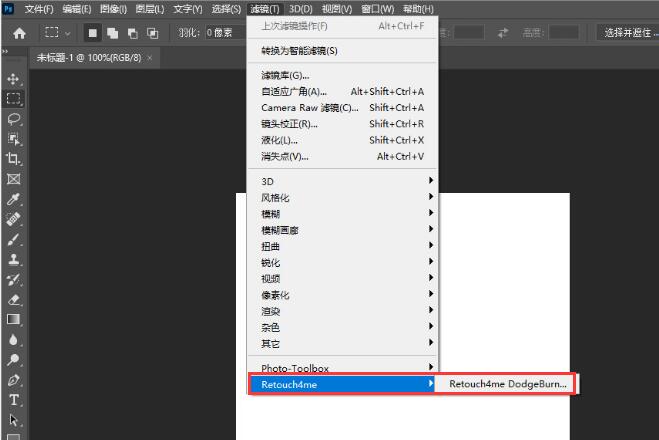Click the Home icon in the options bar
This screenshot has width=659, height=440.
(19, 33)
